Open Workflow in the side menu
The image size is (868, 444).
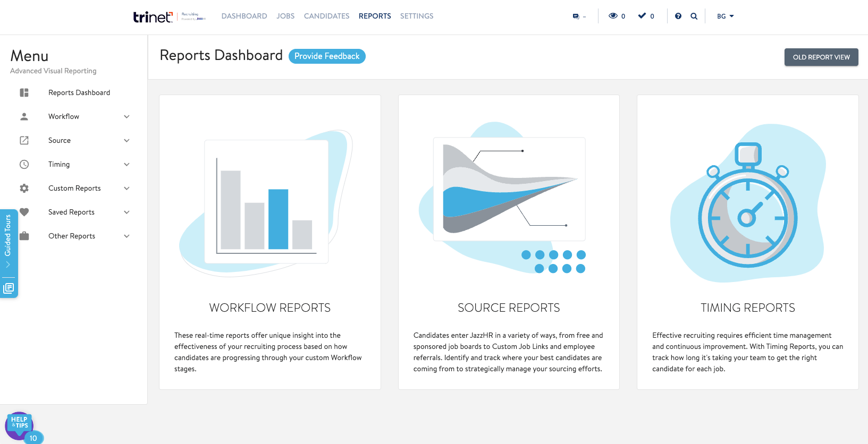pos(64,116)
